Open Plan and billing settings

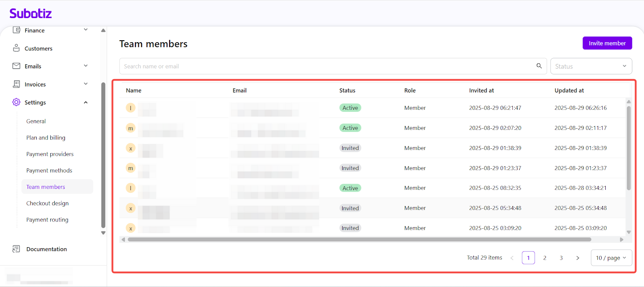pyautogui.click(x=46, y=137)
